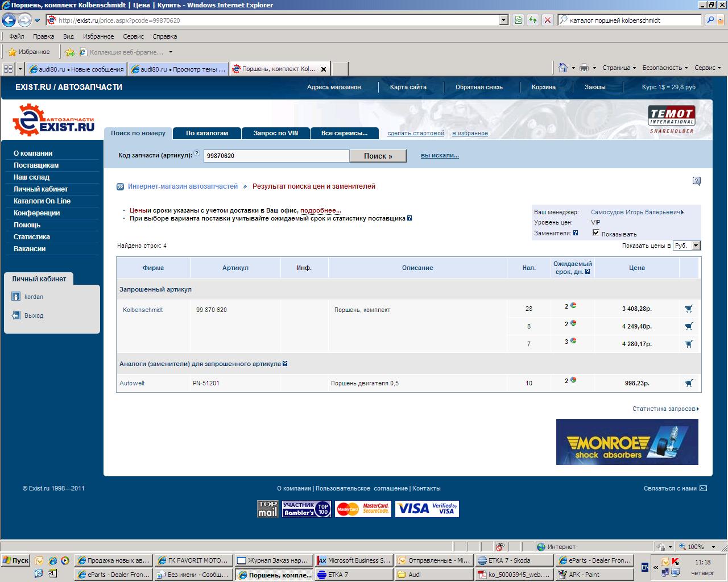Open the Избранное menu in menu bar
728x582 pixels.
[98, 36]
